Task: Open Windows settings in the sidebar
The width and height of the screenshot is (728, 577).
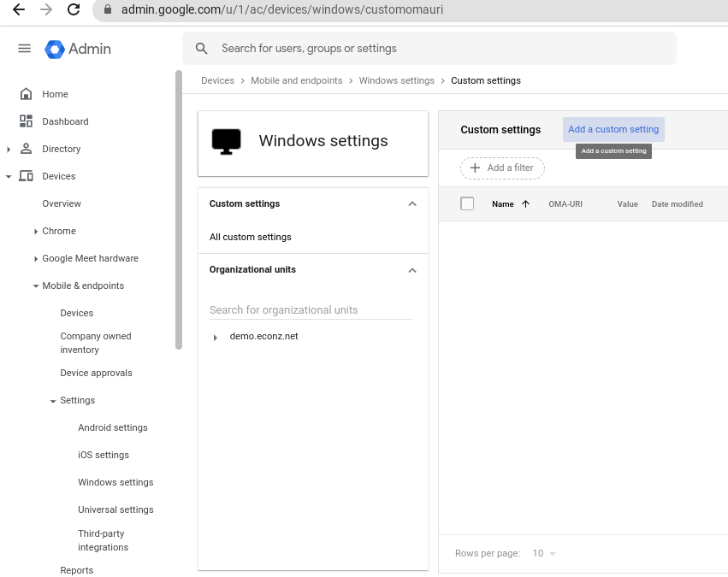Action: pyautogui.click(x=115, y=482)
